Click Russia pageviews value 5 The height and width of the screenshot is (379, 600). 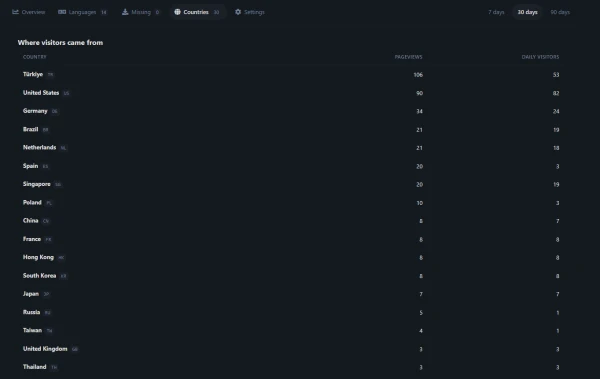point(421,313)
